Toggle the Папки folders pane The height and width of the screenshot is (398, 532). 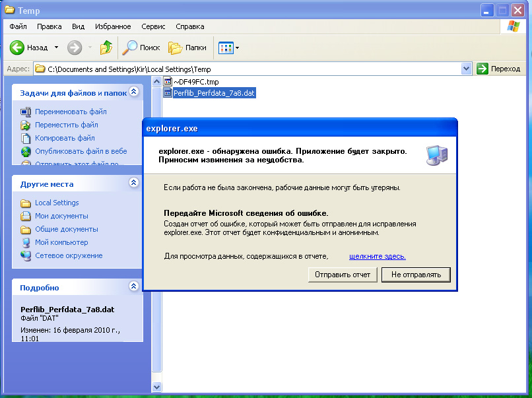pyautogui.click(x=187, y=48)
